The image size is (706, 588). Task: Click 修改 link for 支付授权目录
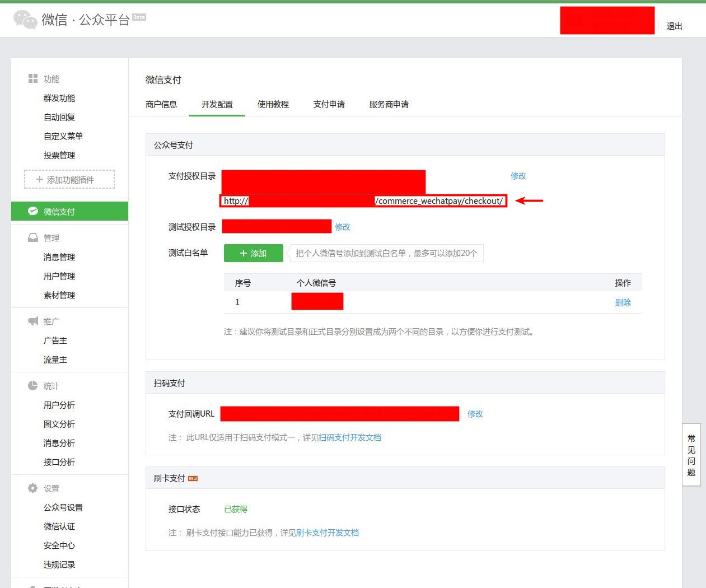[x=518, y=176]
